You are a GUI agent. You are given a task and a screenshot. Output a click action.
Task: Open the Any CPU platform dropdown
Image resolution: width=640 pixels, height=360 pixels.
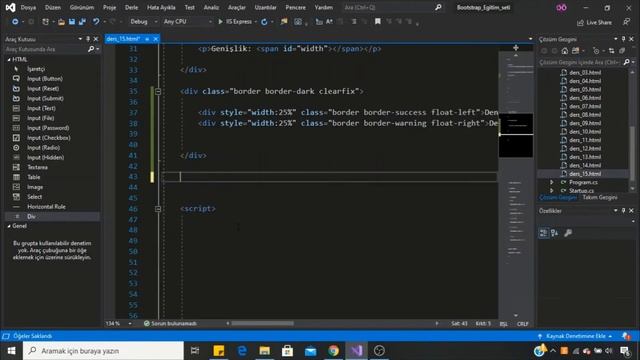click(188, 22)
